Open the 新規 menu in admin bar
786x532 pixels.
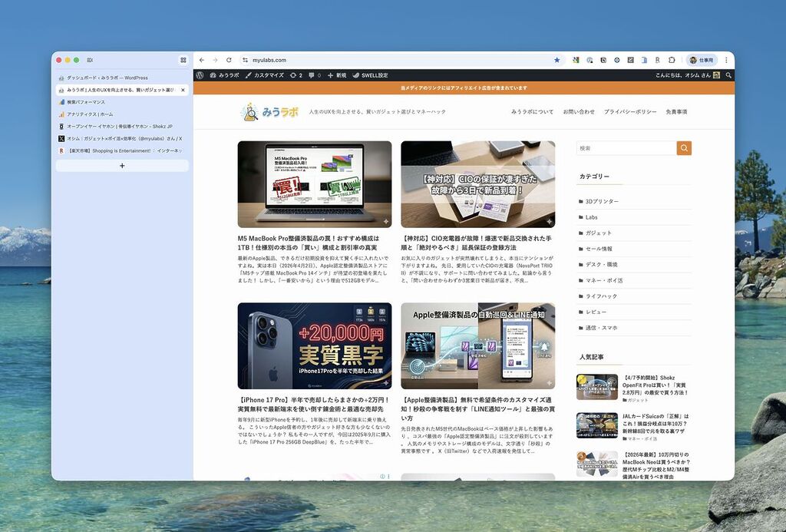(x=336, y=75)
